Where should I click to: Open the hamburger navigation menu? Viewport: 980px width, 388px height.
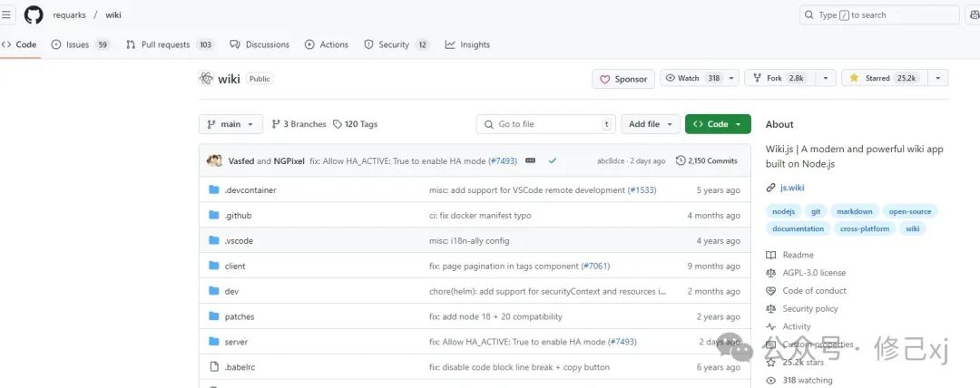[x=5, y=15]
